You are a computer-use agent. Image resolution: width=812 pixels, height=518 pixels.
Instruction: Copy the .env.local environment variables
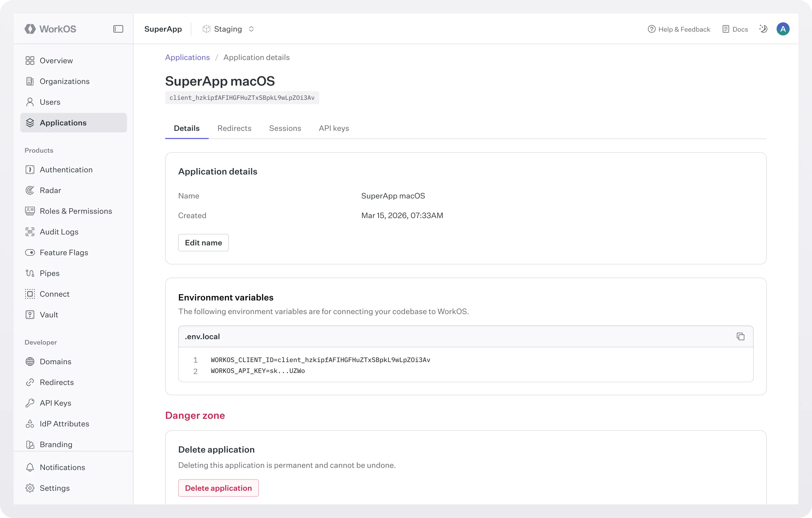(741, 336)
